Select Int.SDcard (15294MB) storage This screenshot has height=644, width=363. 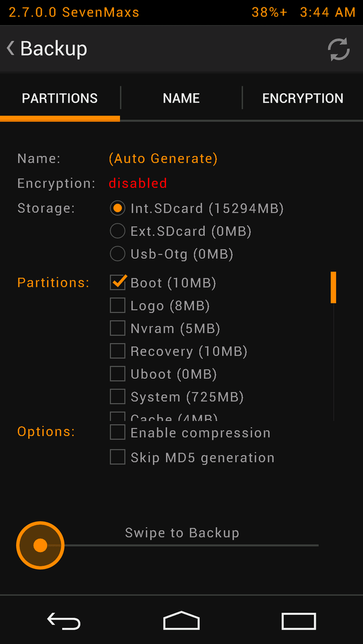118,208
